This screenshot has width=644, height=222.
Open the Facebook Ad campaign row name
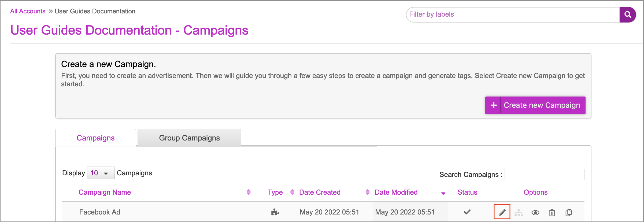coord(100,212)
